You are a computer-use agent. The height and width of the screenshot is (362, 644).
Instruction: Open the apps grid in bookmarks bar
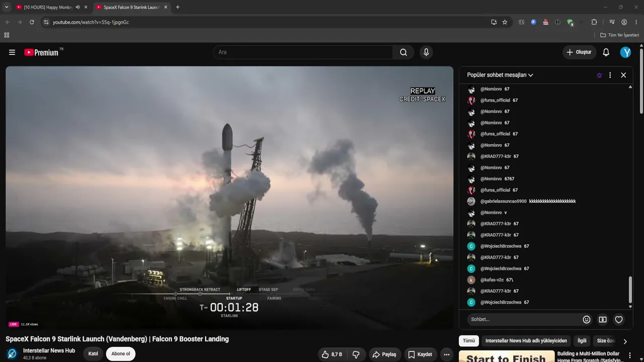[x=7, y=35]
